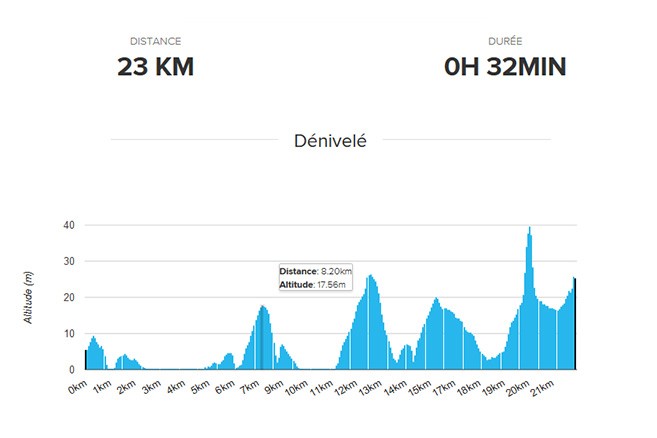Click the 13km axis label
Viewport: 657px width, 438px height.
pos(370,388)
